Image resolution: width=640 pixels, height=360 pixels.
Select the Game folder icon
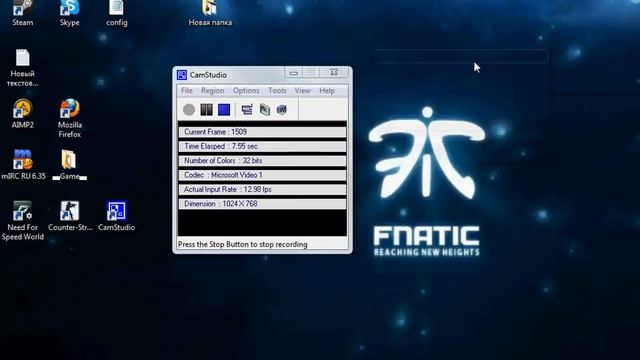click(69, 165)
